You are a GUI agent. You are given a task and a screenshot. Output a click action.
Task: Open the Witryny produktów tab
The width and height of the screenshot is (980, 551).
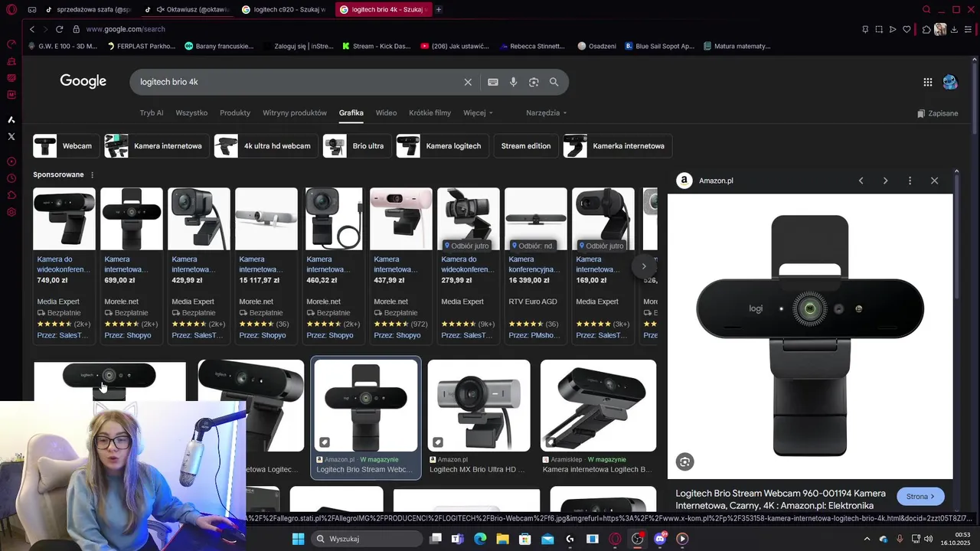[295, 112]
